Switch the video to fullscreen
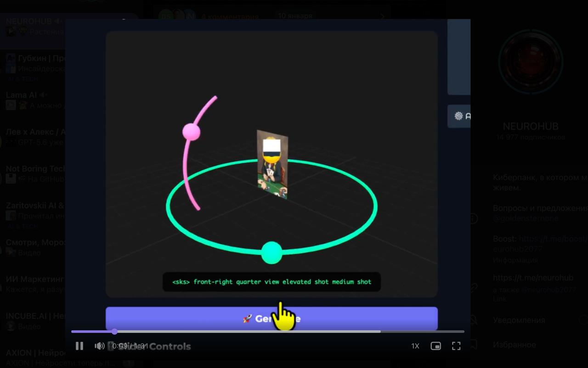This screenshot has width=588, height=368. tap(456, 346)
